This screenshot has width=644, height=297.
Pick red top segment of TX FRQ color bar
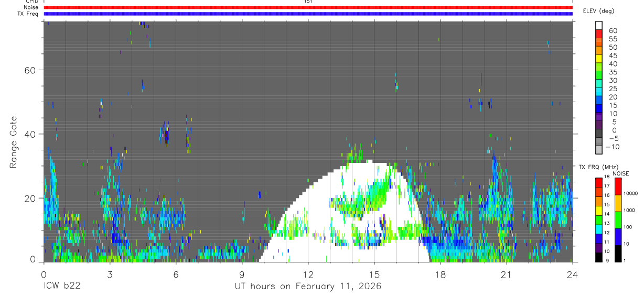(599, 183)
